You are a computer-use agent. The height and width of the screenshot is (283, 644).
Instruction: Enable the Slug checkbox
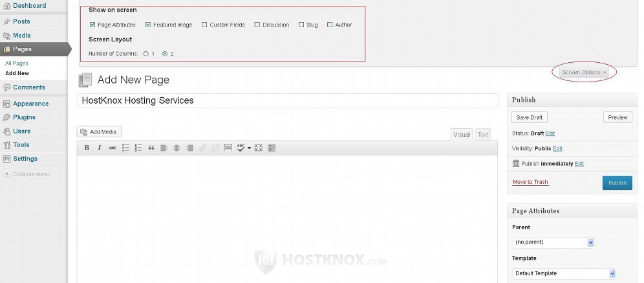[x=301, y=25]
